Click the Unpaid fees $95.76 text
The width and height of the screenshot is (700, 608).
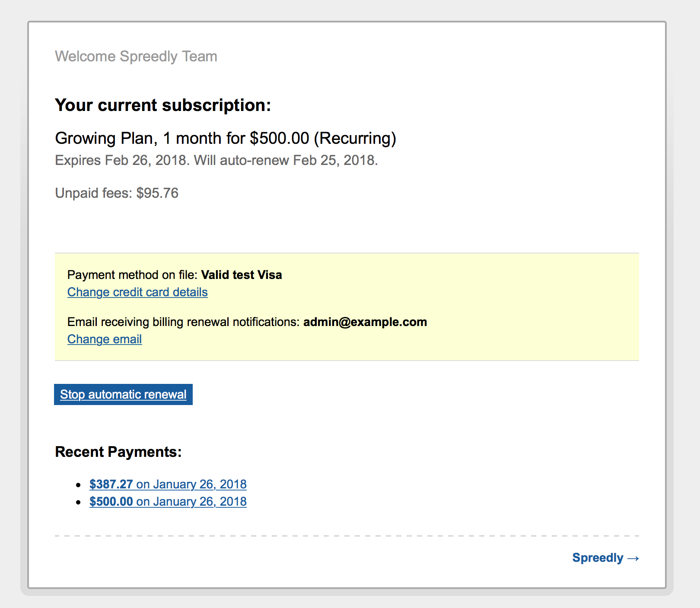(x=117, y=193)
